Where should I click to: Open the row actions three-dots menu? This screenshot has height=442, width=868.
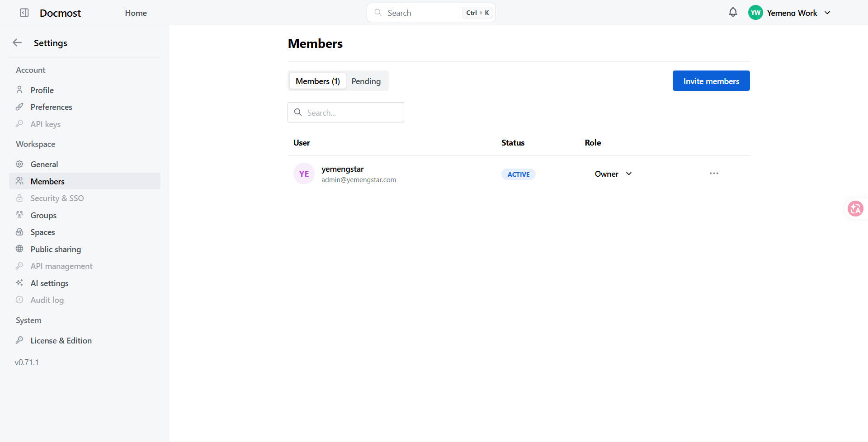(x=714, y=174)
